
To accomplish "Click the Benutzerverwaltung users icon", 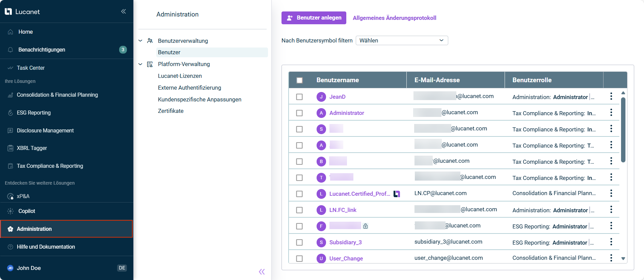I will pos(150,41).
